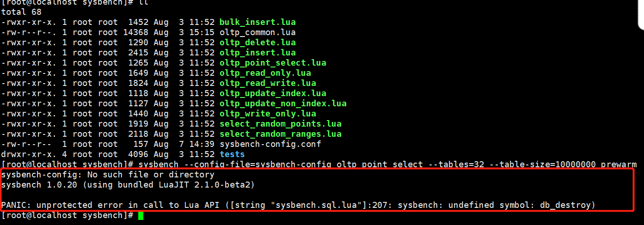
Task: Click the oltp_insert.lua file name
Action: (257, 53)
